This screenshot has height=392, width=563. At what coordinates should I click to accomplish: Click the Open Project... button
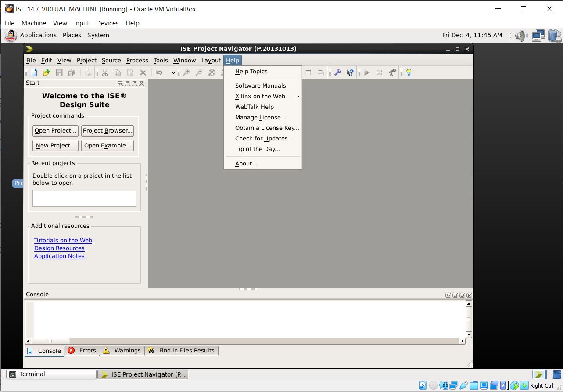[x=55, y=131]
